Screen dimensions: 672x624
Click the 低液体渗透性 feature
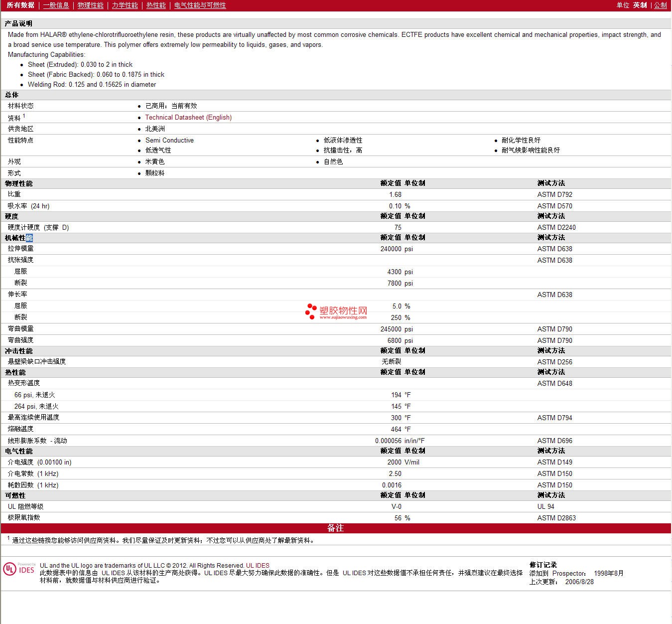(343, 140)
